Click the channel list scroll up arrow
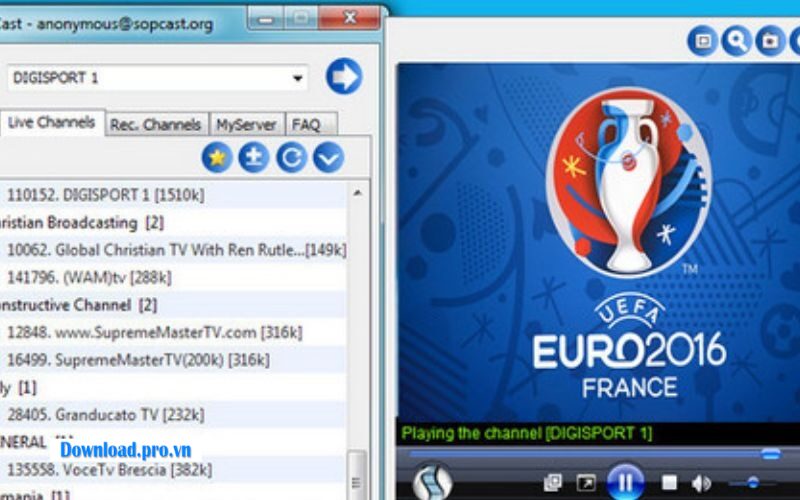This screenshot has height=500, width=800. [x=358, y=193]
